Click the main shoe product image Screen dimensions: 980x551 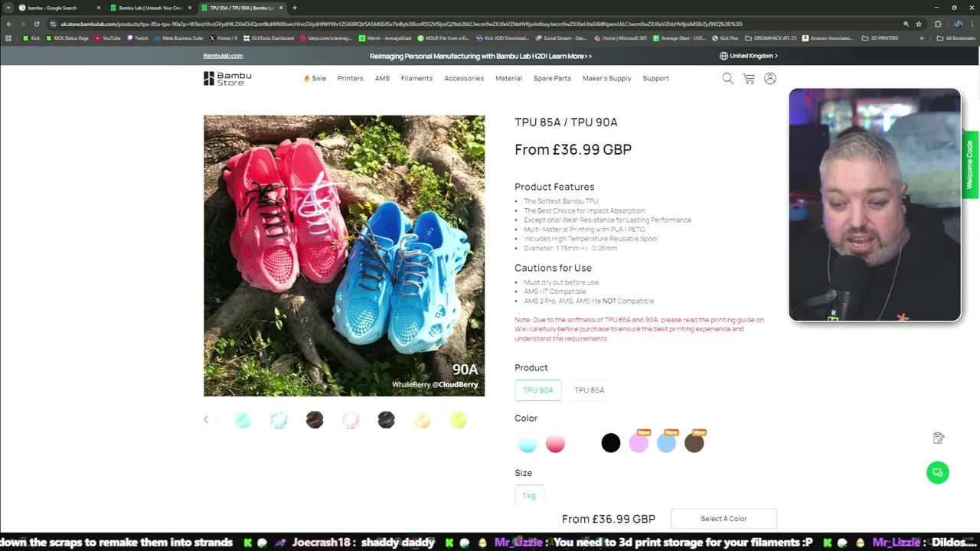pos(344,256)
